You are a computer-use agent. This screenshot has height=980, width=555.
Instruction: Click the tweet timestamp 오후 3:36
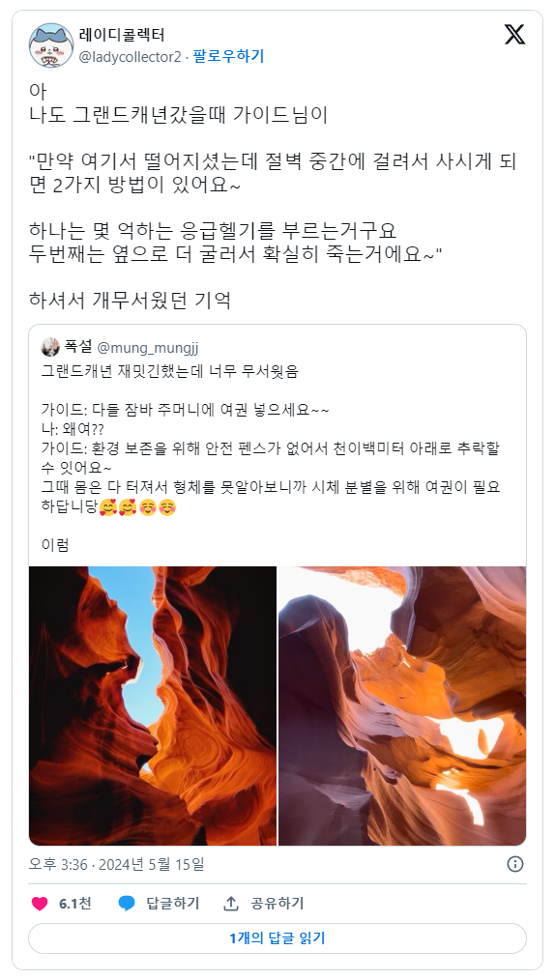point(58,864)
